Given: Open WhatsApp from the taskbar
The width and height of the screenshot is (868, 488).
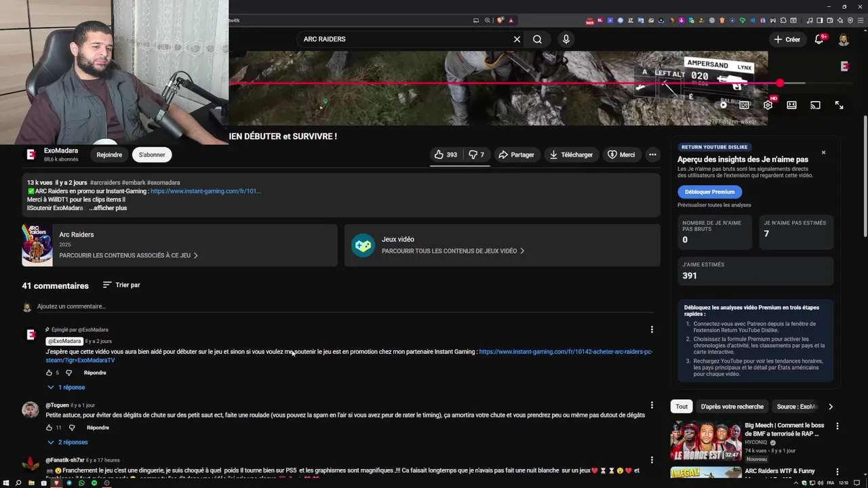Looking at the screenshot, I should [x=82, y=483].
